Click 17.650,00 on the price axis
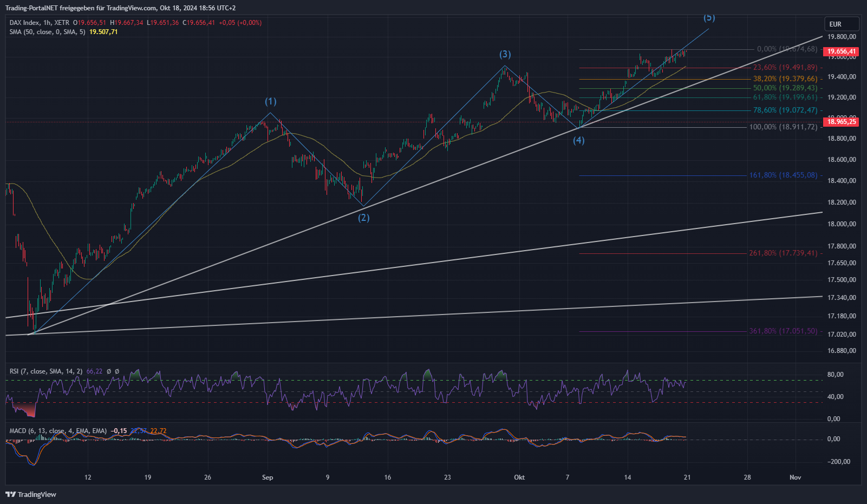Viewport: 867px width, 504px height. tap(842, 263)
